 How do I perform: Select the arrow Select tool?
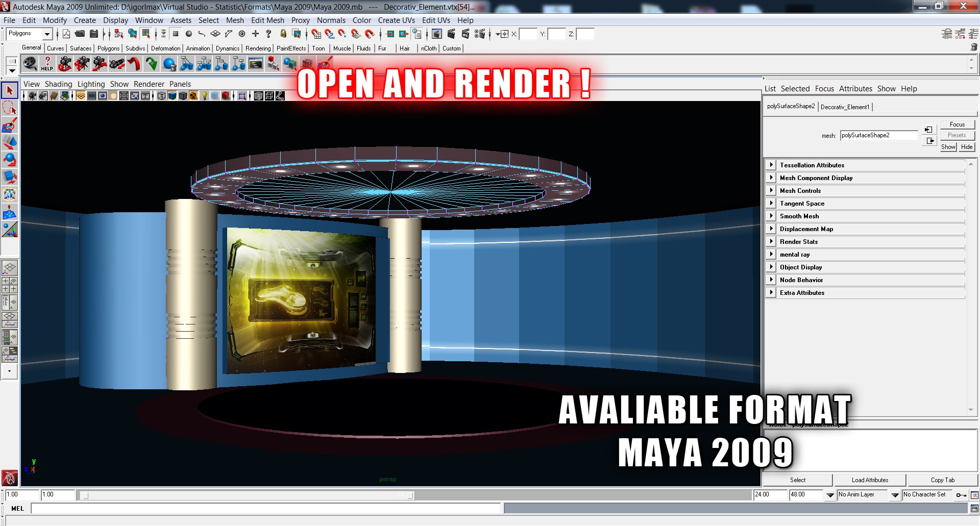point(10,91)
